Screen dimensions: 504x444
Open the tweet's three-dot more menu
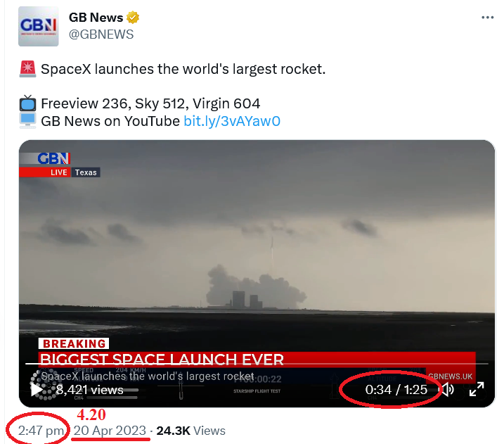pyautogui.click(x=486, y=18)
